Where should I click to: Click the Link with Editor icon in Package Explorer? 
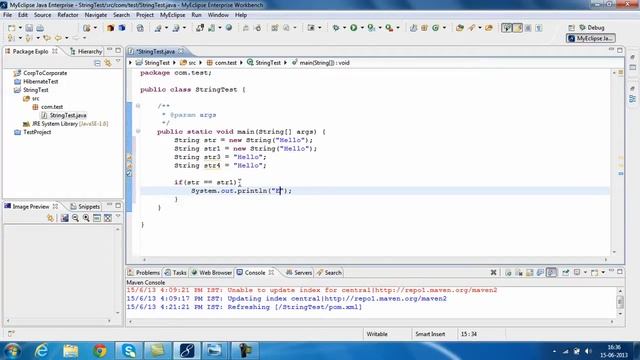click(107, 63)
